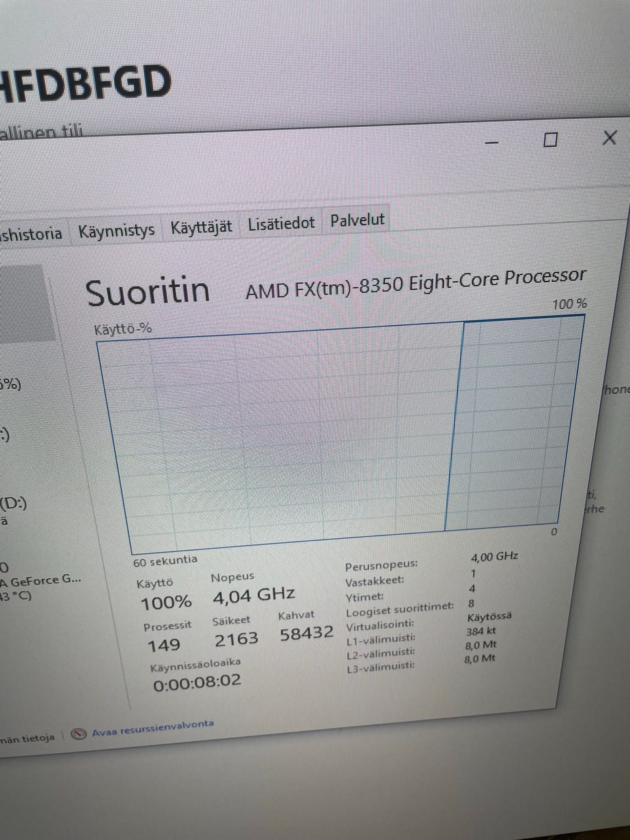Screen dimensions: 630x840
Task: Click the 4,00 GHz base speed value
Action: coord(494,557)
